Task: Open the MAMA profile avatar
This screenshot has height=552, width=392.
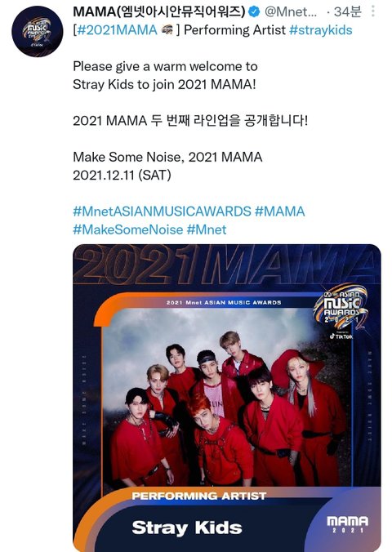Action: (x=37, y=31)
